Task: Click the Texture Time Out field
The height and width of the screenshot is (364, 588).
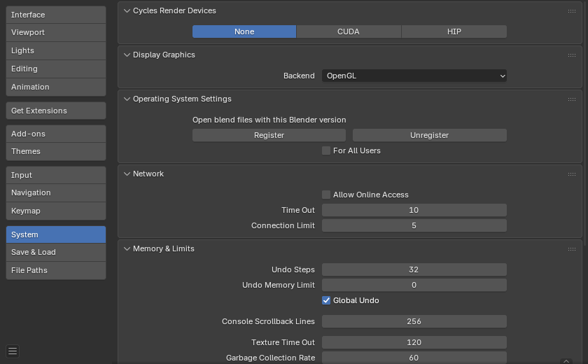Action: (x=414, y=342)
